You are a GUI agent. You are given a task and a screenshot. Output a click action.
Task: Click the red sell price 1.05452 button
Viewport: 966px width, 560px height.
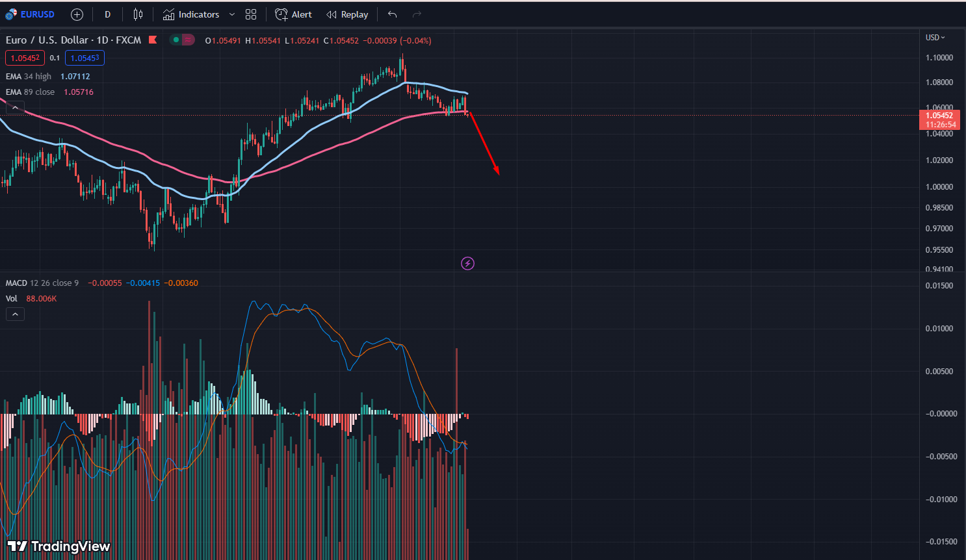25,58
